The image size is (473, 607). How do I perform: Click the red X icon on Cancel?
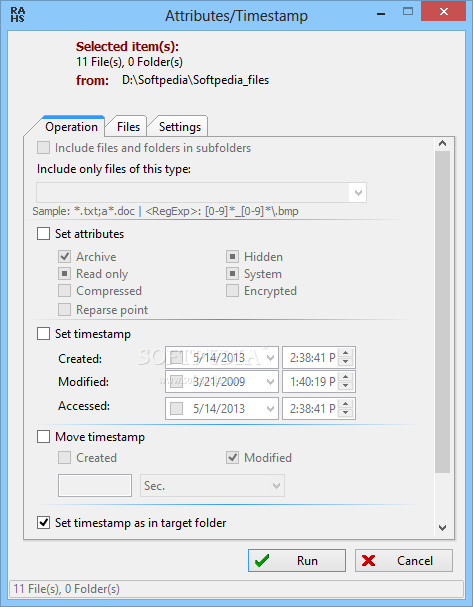click(368, 561)
